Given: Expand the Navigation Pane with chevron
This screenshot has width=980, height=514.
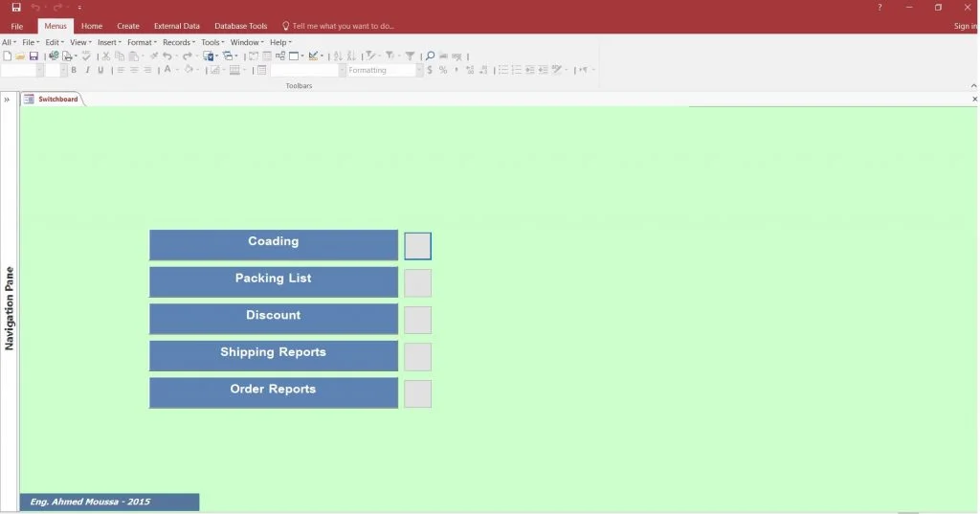Looking at the screenshot, I should pyautogui.click(x=7, y=100).
